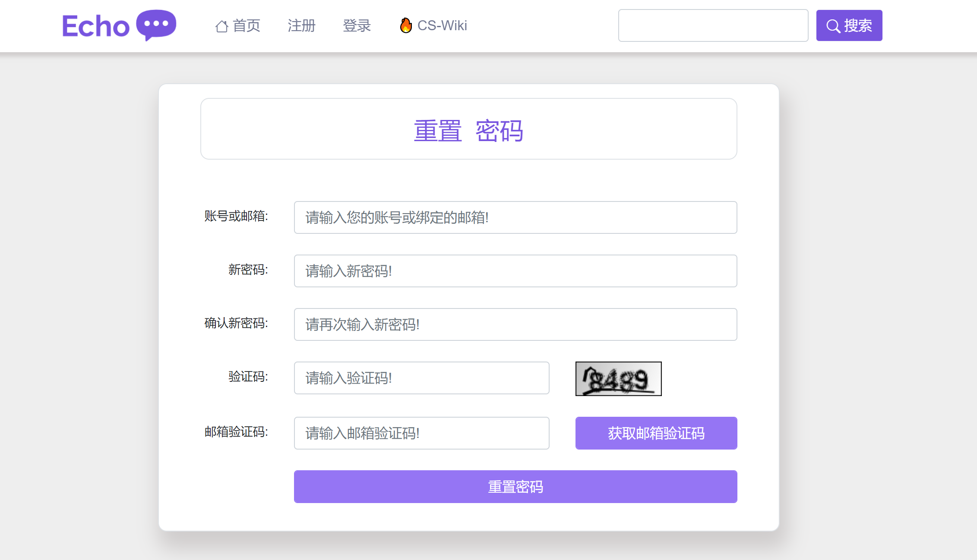The width and height of the screenshot is (977, 560).
Task: Click the magnifier icon in search button
Action: pyautogui.click(x=833, y=26)
